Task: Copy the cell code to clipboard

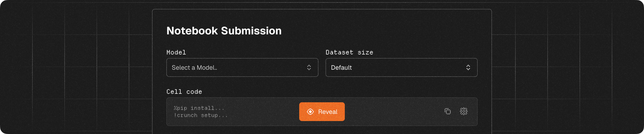Action: 447,111
